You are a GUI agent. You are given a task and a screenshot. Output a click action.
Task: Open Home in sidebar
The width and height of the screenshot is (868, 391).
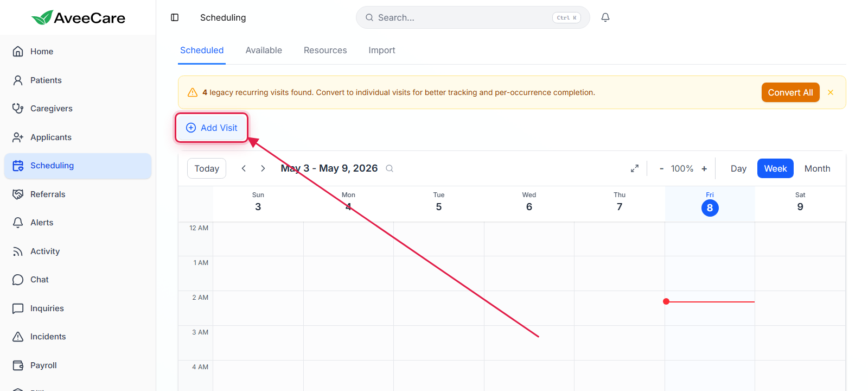click(78, 52)
